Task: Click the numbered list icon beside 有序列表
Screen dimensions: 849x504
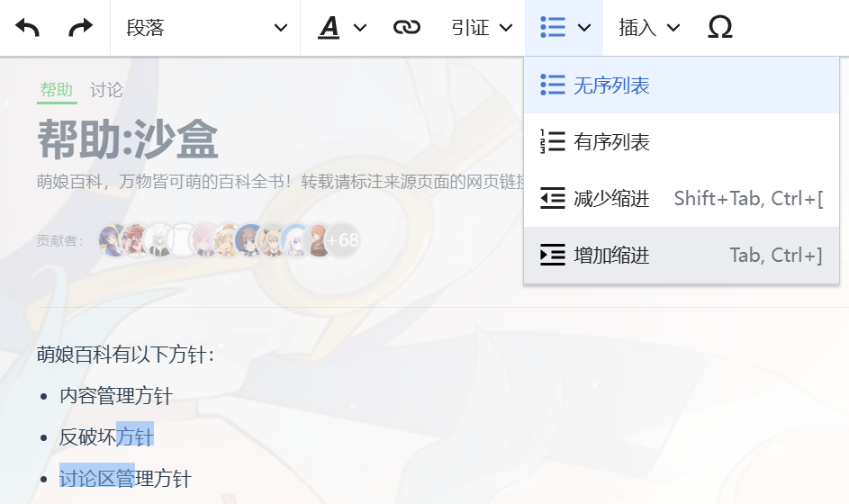Action: tap(553, 142)
